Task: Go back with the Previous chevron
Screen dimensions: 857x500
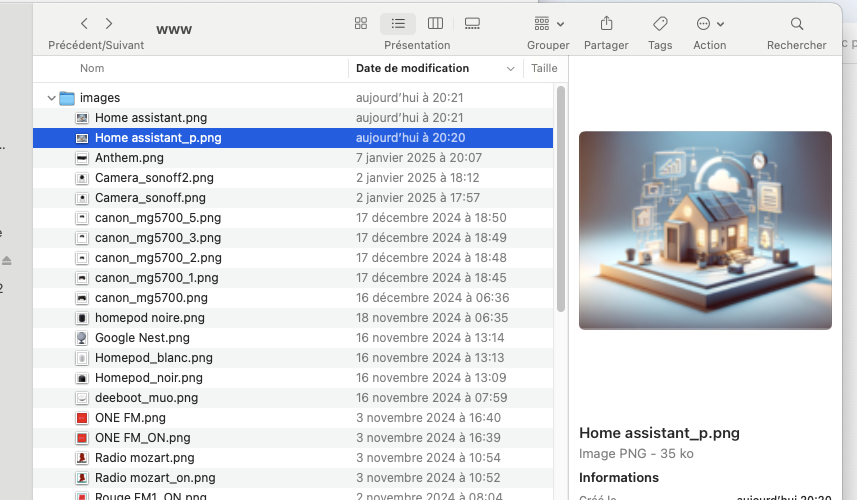Action: tap(84, 23)
